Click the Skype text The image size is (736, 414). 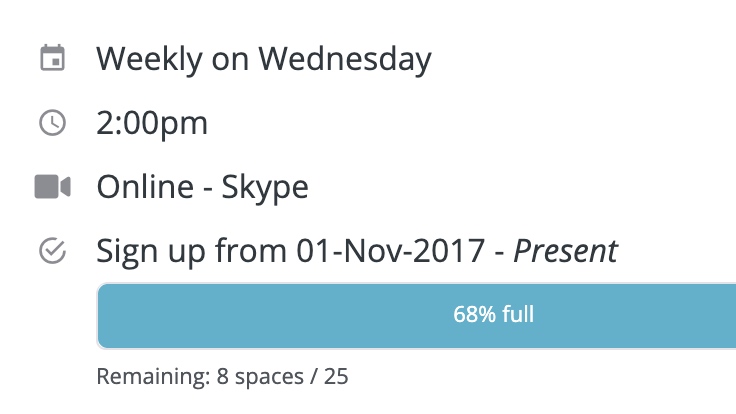tap(265, 188)
